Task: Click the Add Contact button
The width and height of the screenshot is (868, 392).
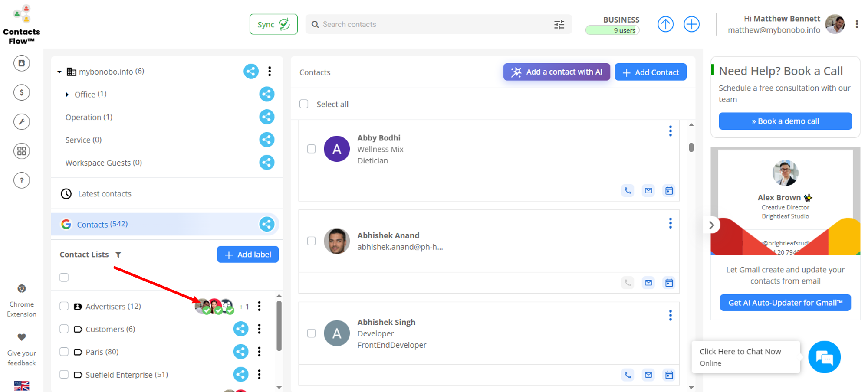Action: (650, 72)
